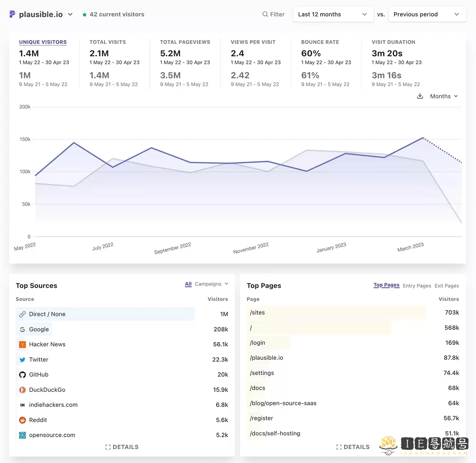This screenshot has height=463, width=476.
Task: Click the link icon beside Direct / None
Action: click(x=22, y=314)
